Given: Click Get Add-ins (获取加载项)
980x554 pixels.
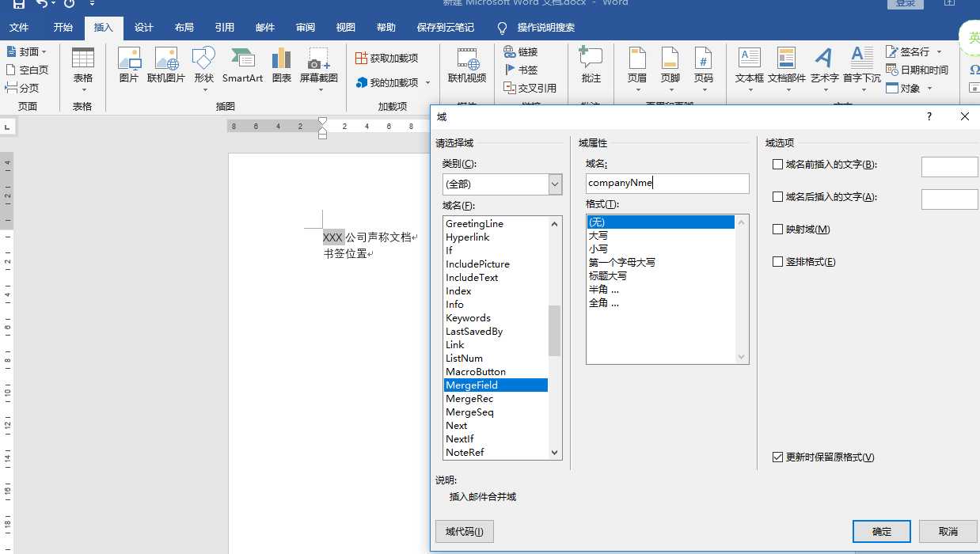Looking at the screenshot, I should click(x=387, y=59).
